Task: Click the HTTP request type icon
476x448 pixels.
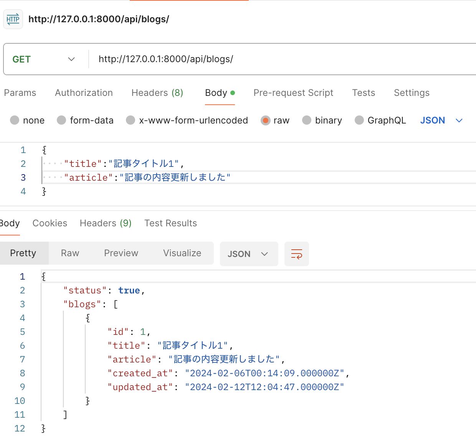Action: pyautogui.click(x=13, y=19)
